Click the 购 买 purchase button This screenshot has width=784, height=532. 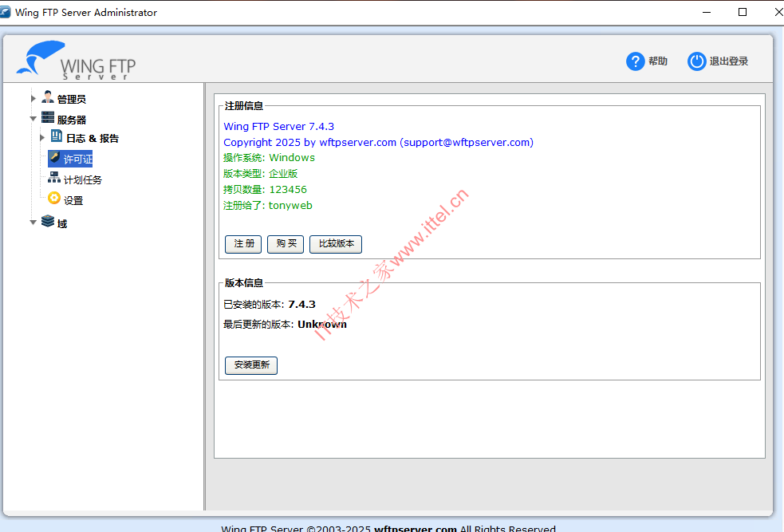click(x=286, y=244)
